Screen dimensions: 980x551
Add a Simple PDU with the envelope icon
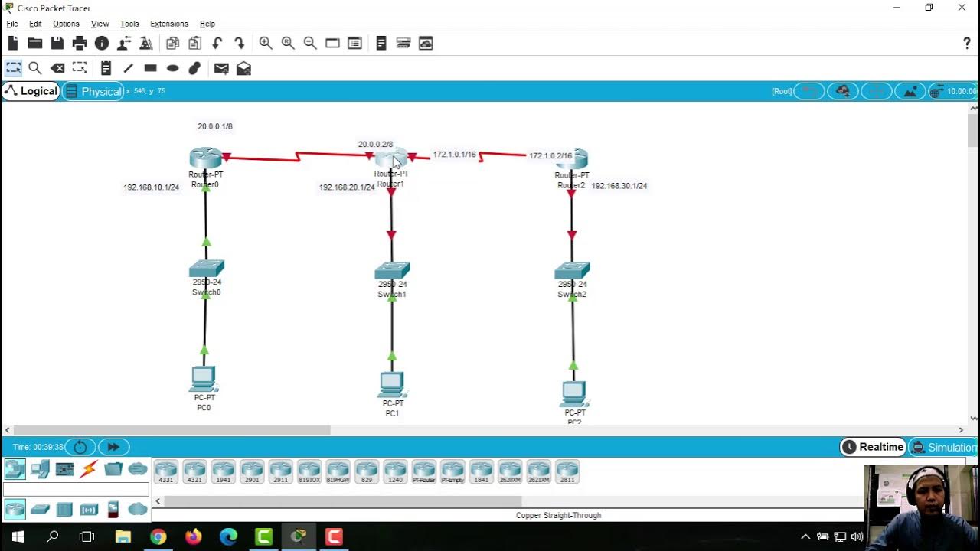coord(221,68)
